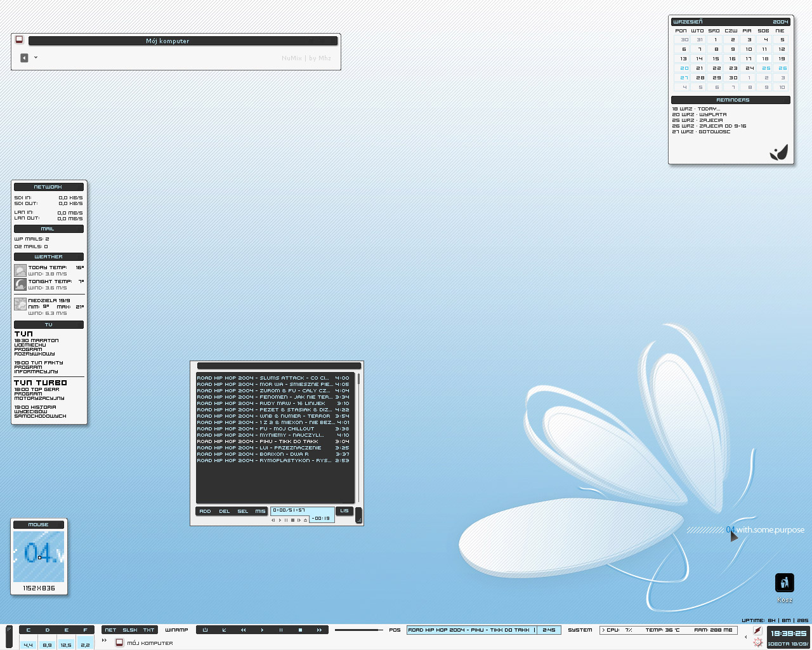
Task: Click Mój komputer taskbar entry
Action: [144, 643]
